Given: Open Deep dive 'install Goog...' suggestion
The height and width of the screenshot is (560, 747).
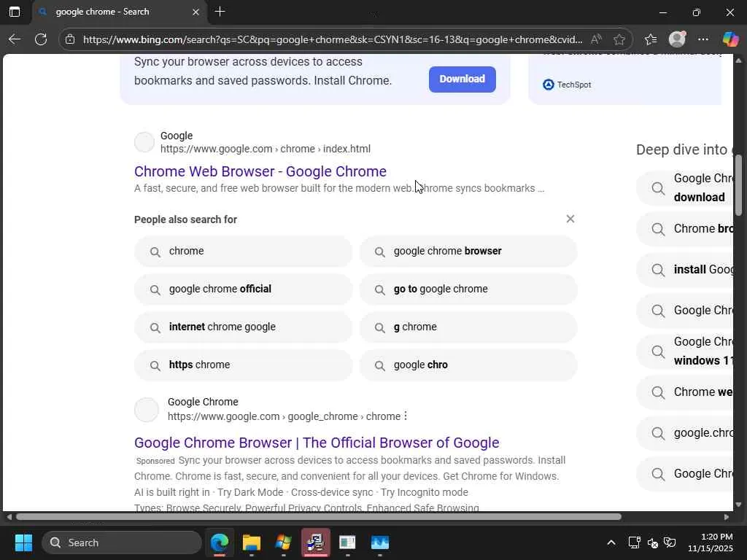Looking at the screenshot, I should pyautogui.click(x=685, y=270).
